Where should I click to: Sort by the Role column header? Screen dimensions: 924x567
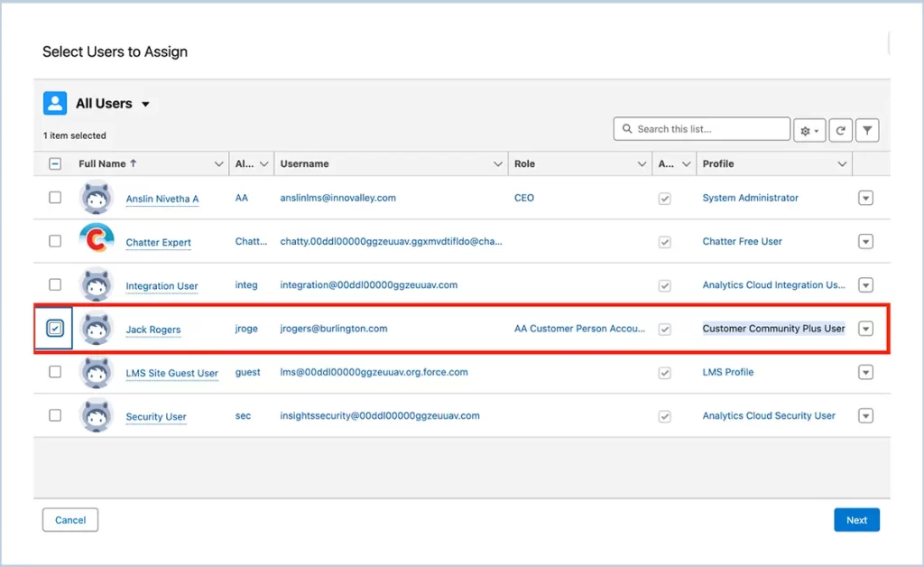[x=524, y=163]
